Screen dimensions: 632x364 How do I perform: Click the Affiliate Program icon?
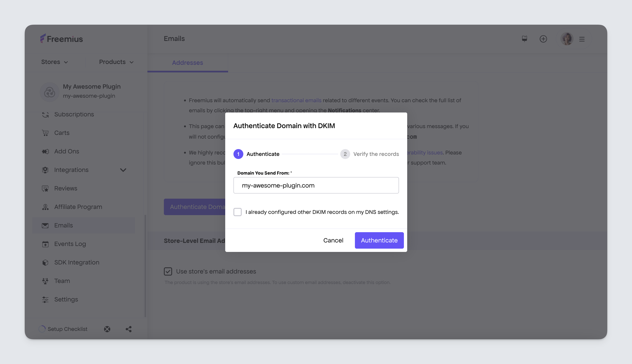[x=45, y=207]
